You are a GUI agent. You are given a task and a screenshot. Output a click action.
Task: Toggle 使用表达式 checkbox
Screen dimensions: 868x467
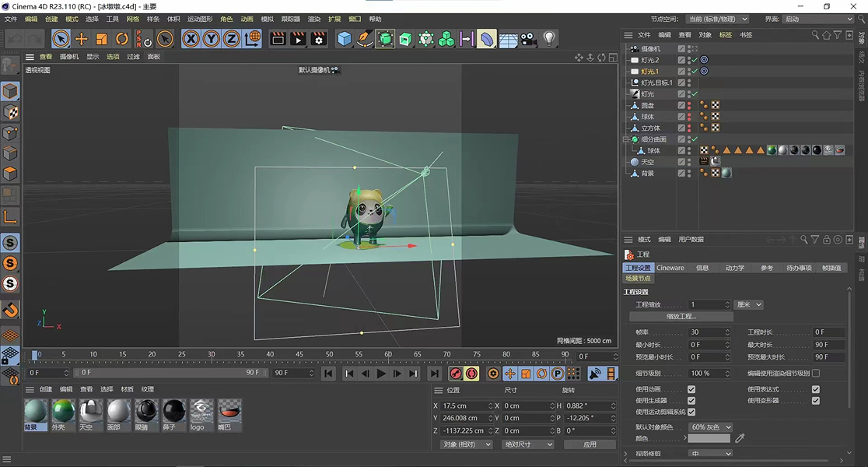click(815, 389)
